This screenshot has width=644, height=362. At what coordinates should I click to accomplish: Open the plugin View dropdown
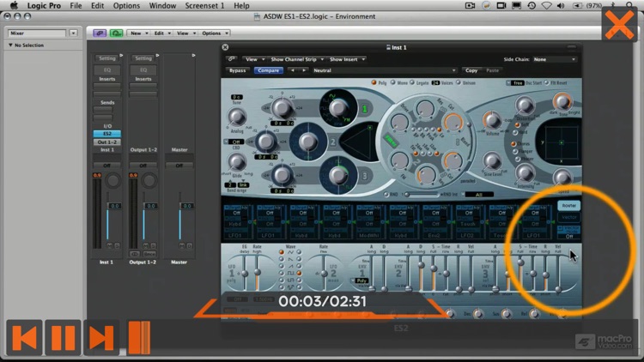click(255, 59)
